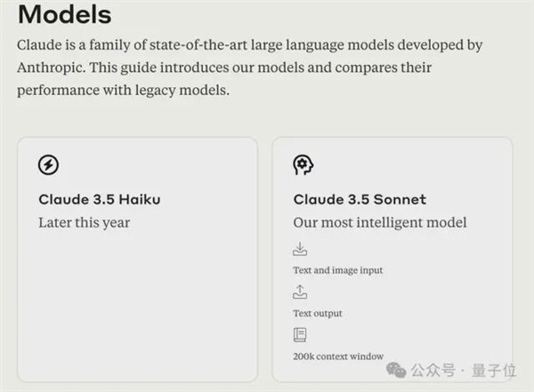Click the text output upload icon
534x392 pixels.
tap(300, 292)
